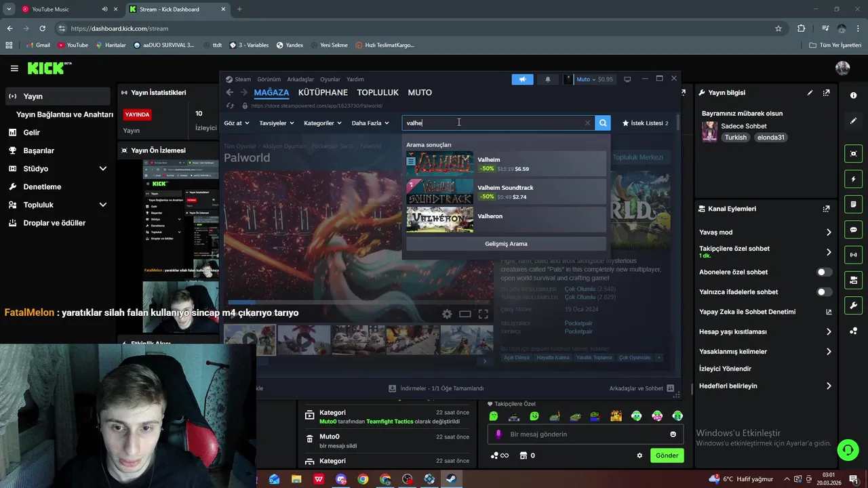
Task: Open Steam Arkadaşlar menu
Action: (x=300, y=79)
